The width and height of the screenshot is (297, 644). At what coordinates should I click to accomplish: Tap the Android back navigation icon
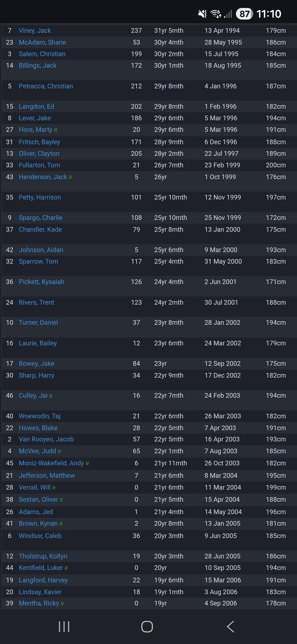click(x=230, y=627)
